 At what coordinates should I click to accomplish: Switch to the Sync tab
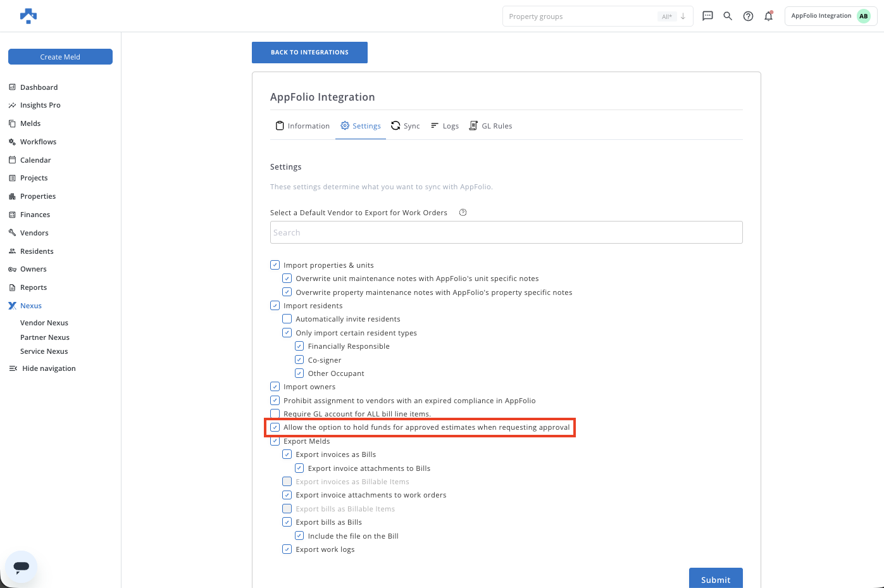(x=405, y=126)
